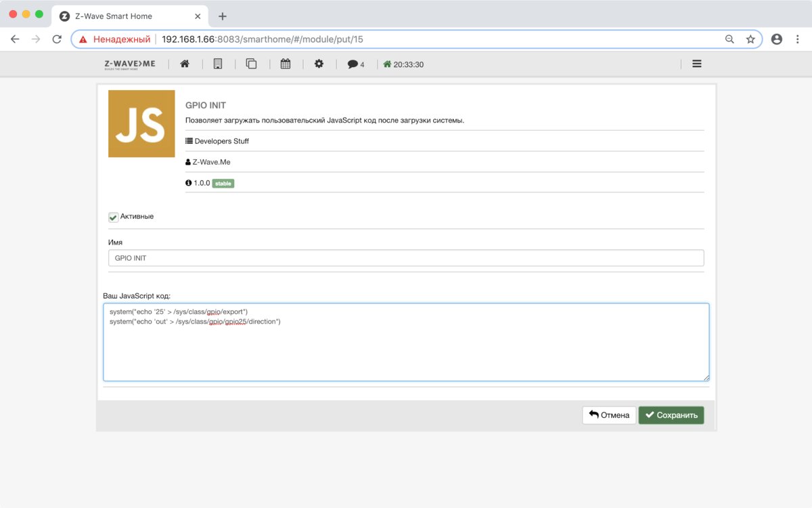Click the large JS module thumbnail
The height and width of the screenshot is (508, 812).
[141, 124]
